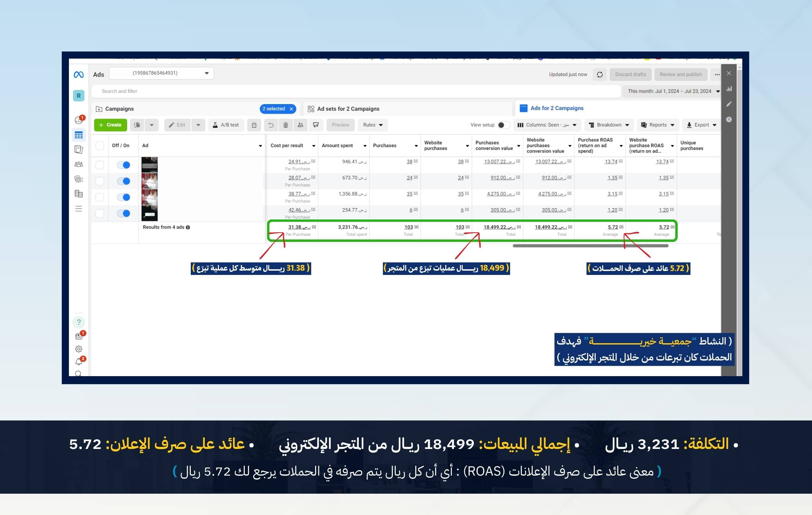Expand the Breakdown dropdown
812x515 pixels.
tap(608, 125)
